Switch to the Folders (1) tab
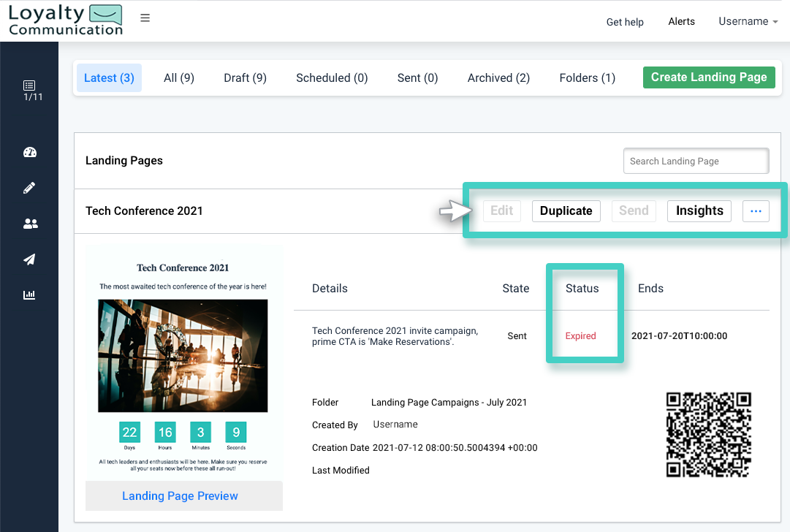 coord(588,77)
